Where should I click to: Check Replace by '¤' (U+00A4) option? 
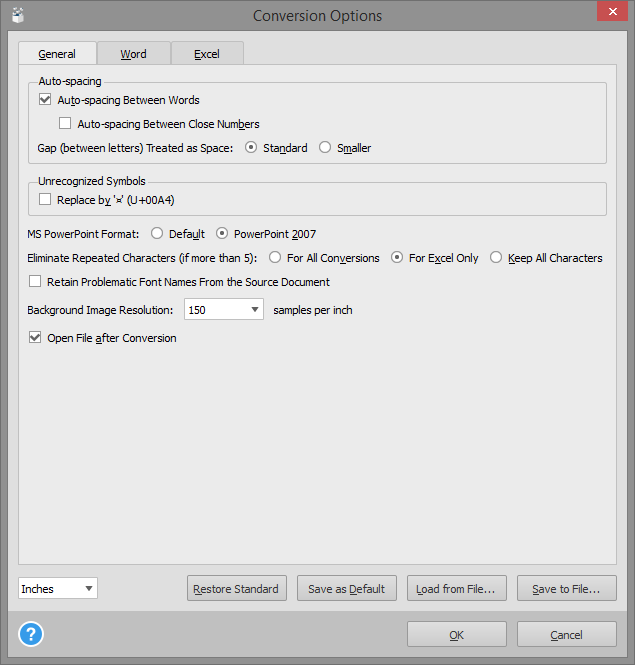click(x=45, y=199)
